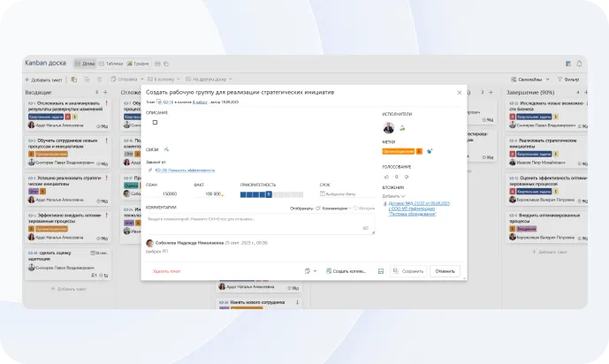Select the История display option
The height and width of the screenshot is (364, 609).
pyautogui.click(x=367, y=209)
